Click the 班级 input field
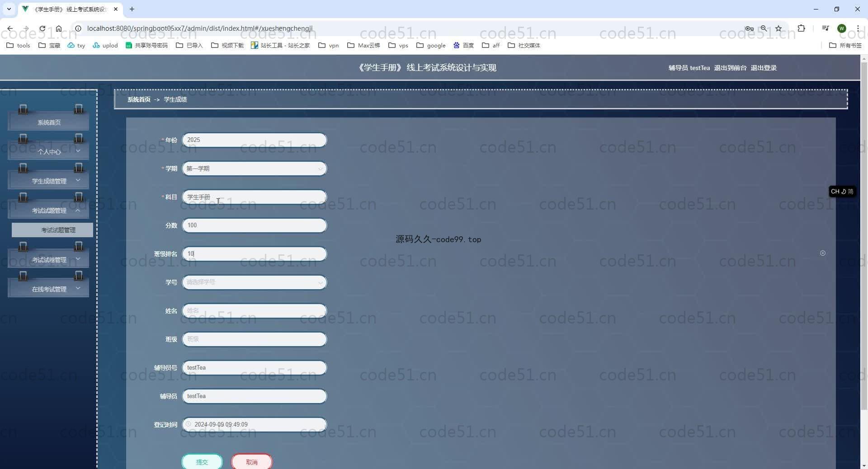 click(255, 339)
